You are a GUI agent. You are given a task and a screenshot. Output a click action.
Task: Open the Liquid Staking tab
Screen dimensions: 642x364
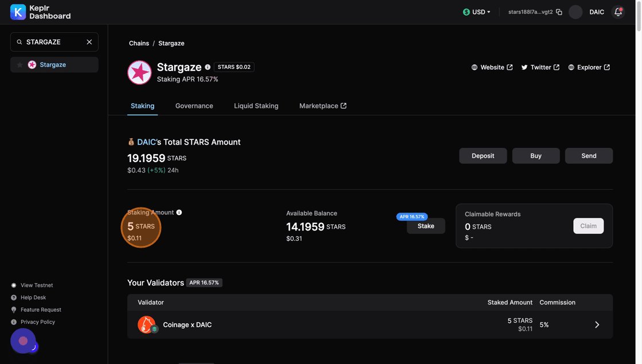[256, 106]
